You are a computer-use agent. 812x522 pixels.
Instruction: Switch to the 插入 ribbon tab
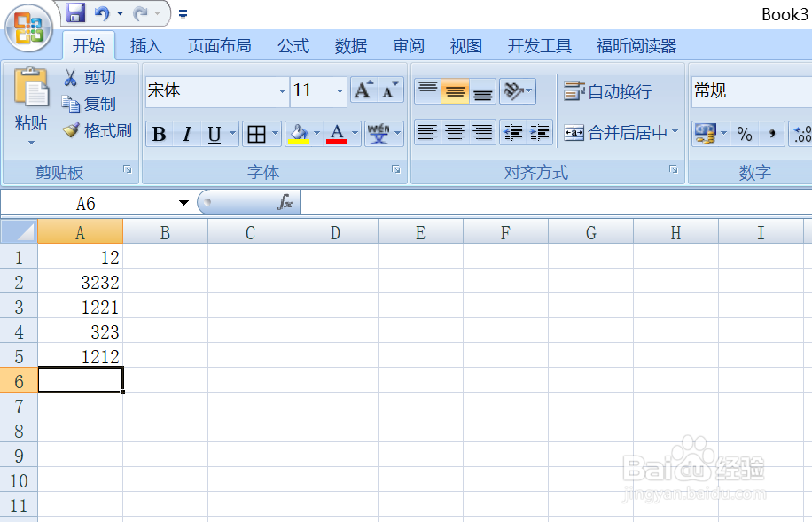[145, 45]
